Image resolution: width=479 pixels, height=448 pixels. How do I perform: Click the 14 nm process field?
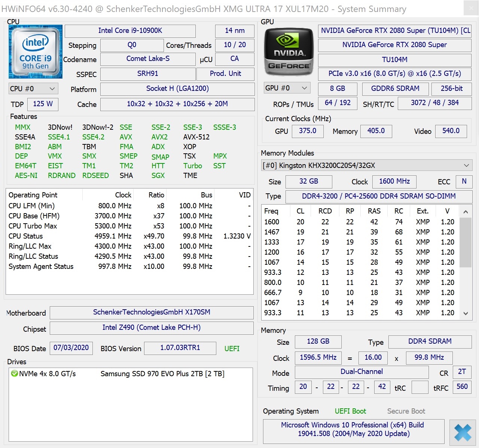pos(235,31)
